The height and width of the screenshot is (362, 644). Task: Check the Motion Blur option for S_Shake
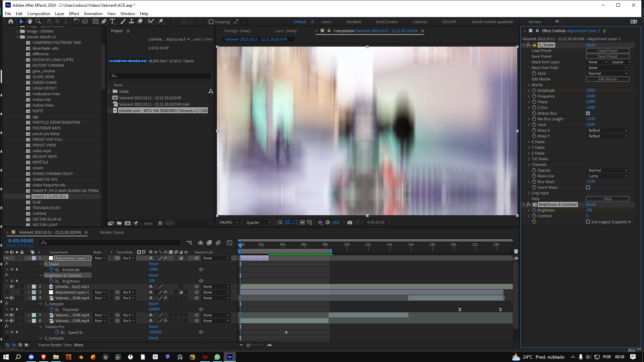(588, 113)
